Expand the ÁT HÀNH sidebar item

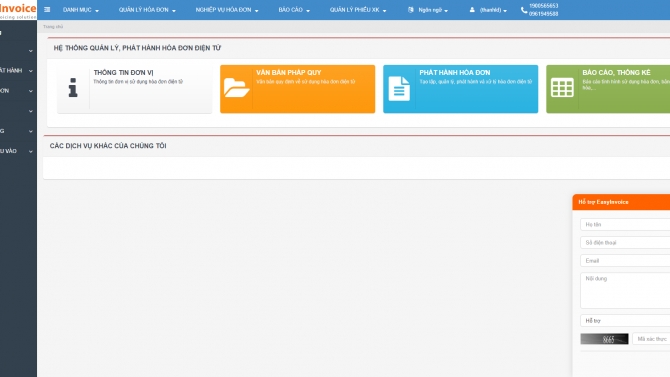[18, 71]
